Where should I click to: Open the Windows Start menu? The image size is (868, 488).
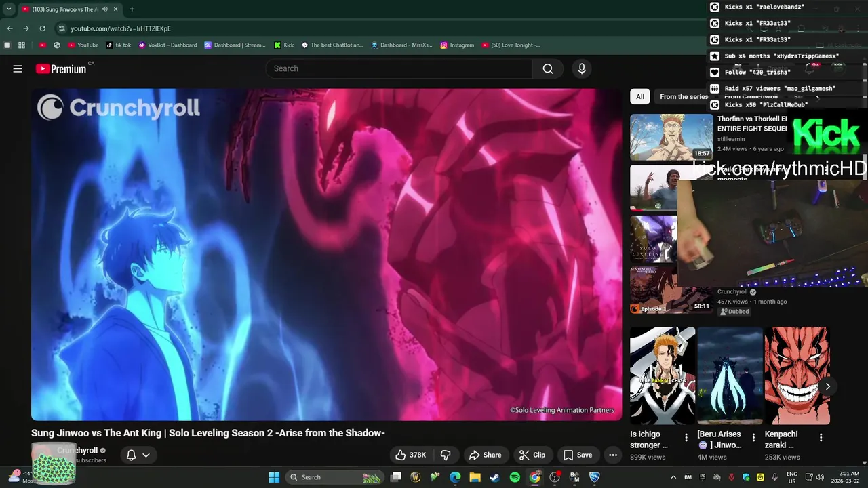pos(274,477)
